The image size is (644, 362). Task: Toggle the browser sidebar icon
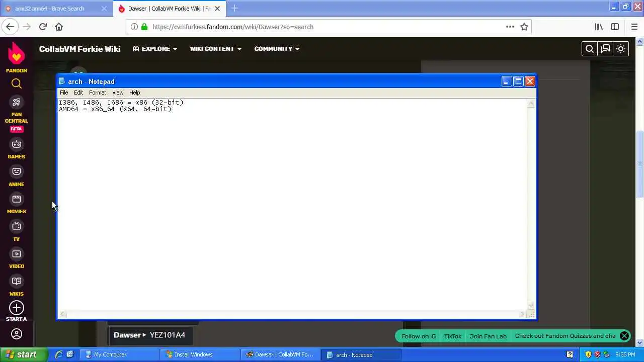tap(615, 27)
